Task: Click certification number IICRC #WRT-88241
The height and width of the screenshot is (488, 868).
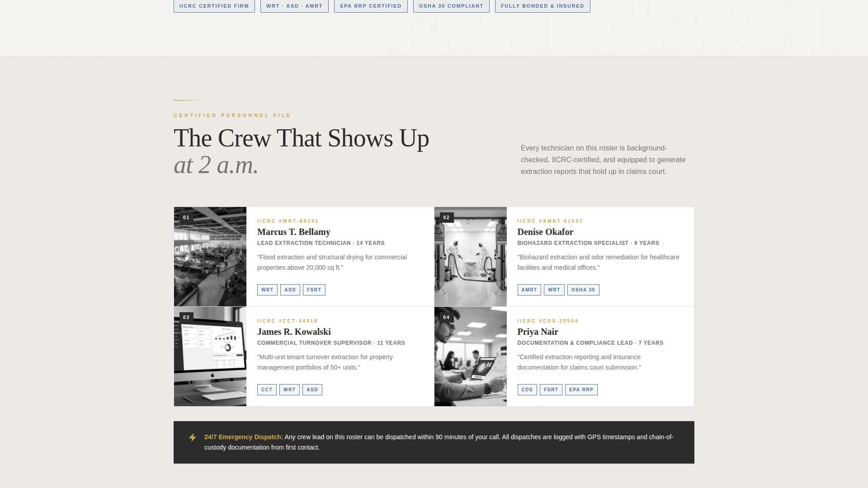Action: tap(288, 221)
